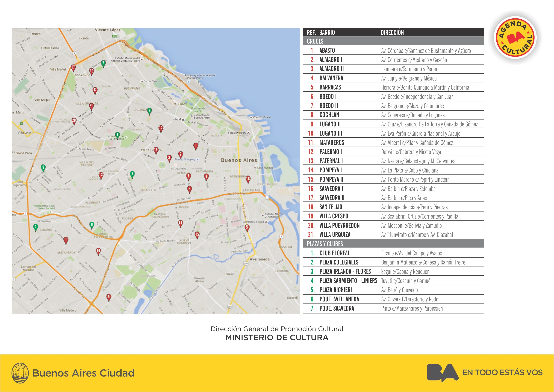Viewport: 554px width, 392px height.
Task: Click the VILLA PUEYRREDON entry
Action: pyautogui.click(x=393, y=225)
